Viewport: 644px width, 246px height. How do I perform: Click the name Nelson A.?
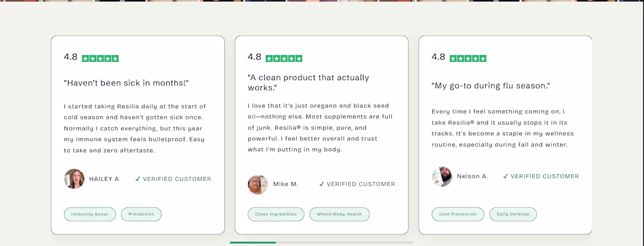pyautogui.click(x=473, y=176)
